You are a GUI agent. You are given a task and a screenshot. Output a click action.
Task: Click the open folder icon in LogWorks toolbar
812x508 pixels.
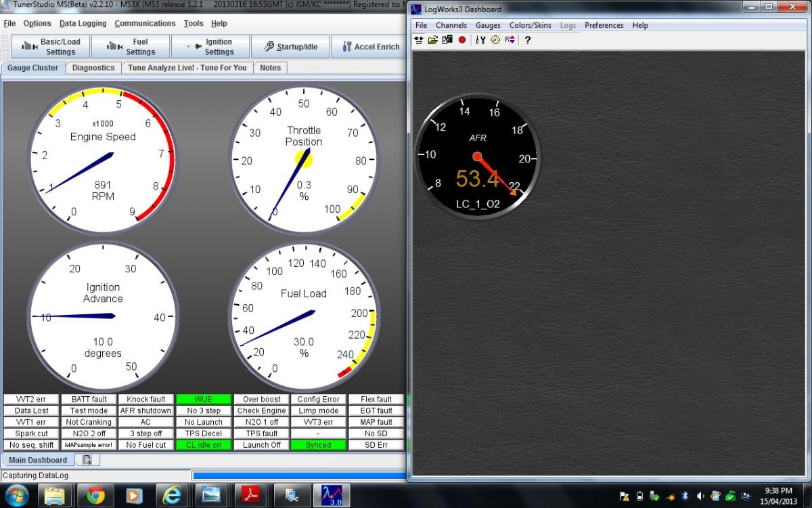point(433,40)
